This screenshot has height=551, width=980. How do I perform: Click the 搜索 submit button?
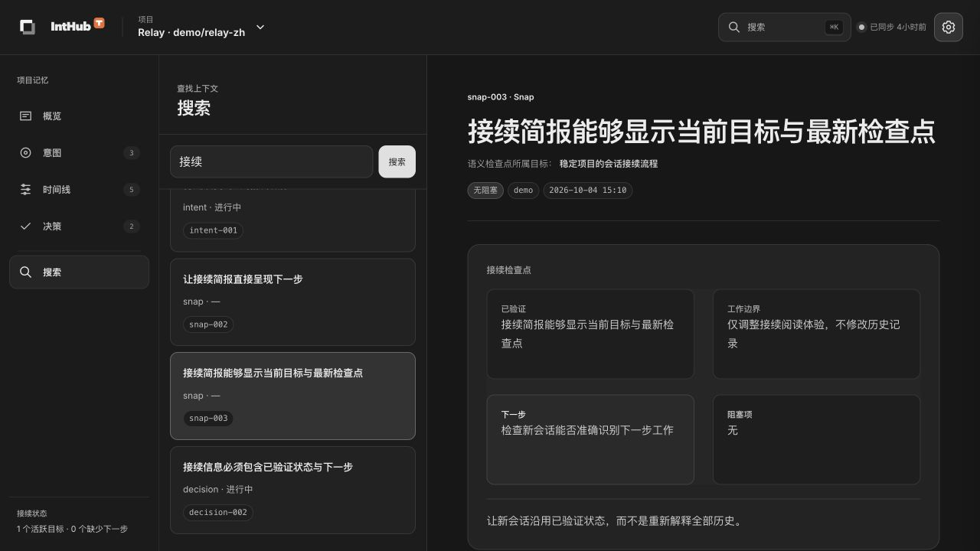[x=397, y=161]
